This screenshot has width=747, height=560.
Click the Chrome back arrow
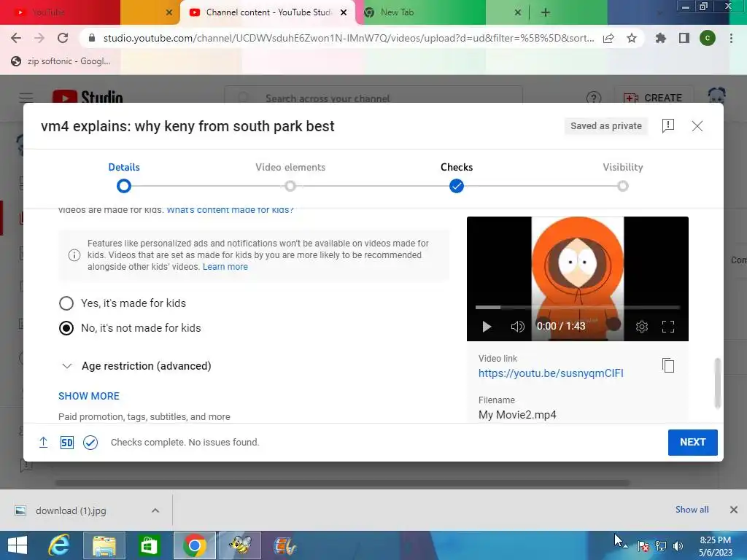[x=16, y=38]
